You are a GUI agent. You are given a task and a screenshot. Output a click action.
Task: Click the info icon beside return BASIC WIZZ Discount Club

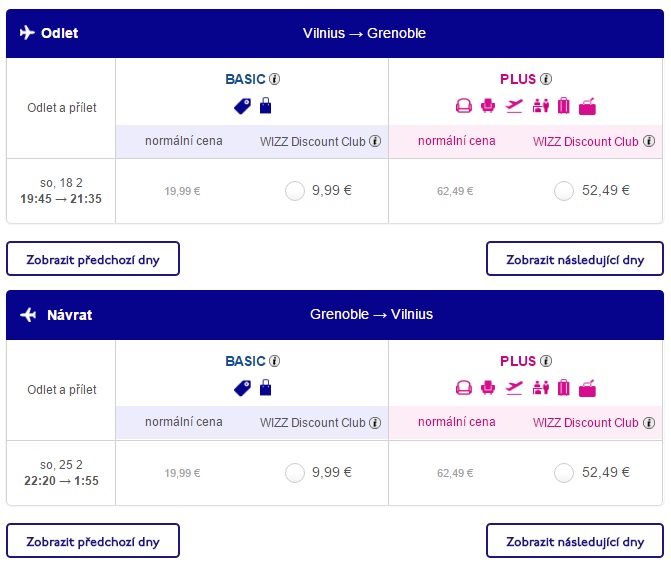pos(375,423)
